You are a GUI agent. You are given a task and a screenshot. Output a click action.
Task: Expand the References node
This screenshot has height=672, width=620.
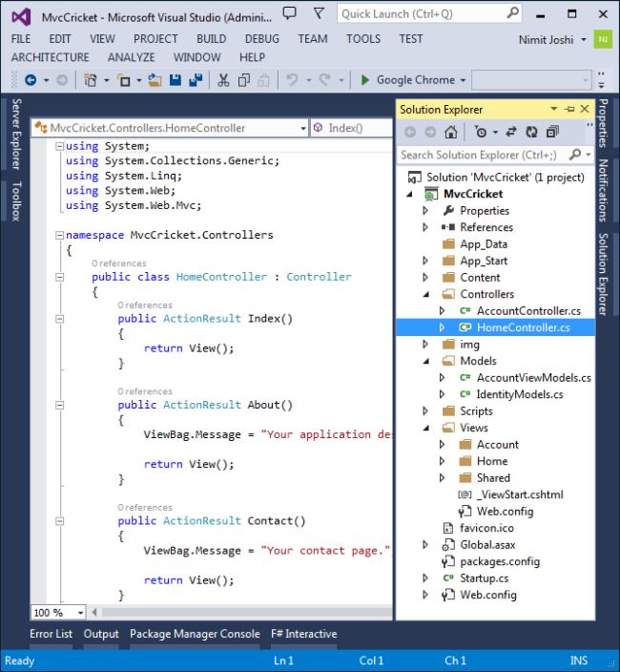pos(425,227)
